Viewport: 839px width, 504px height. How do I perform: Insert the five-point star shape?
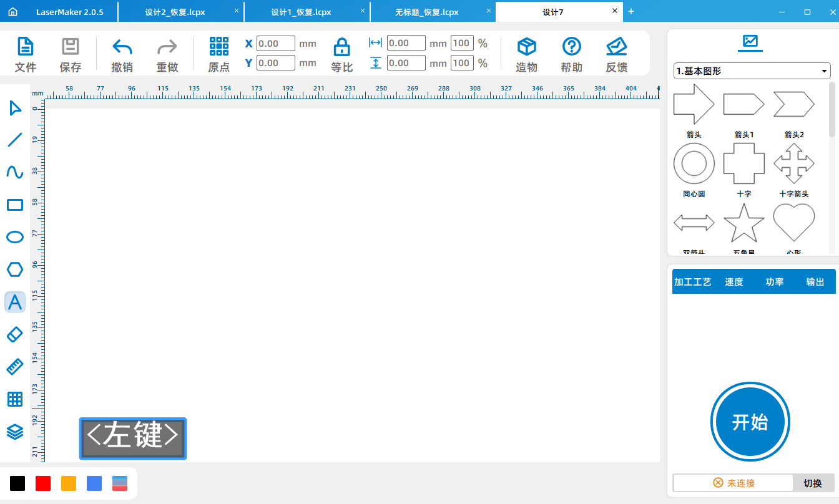point(744,223)
